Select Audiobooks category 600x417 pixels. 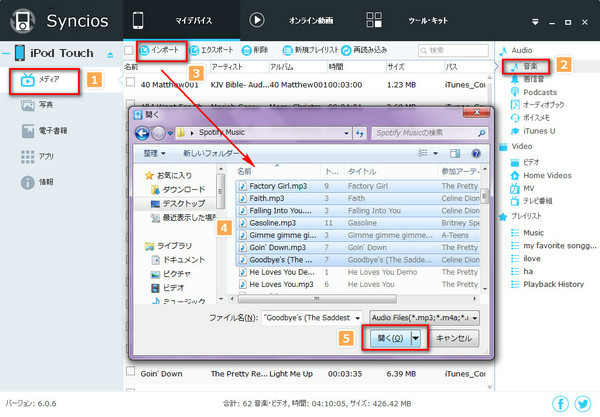click(538, 105)
